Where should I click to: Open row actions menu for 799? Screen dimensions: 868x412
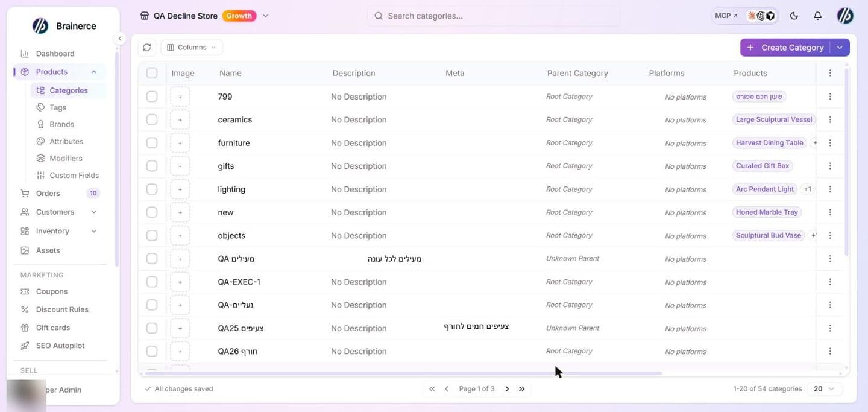click(x=830, y=97)
